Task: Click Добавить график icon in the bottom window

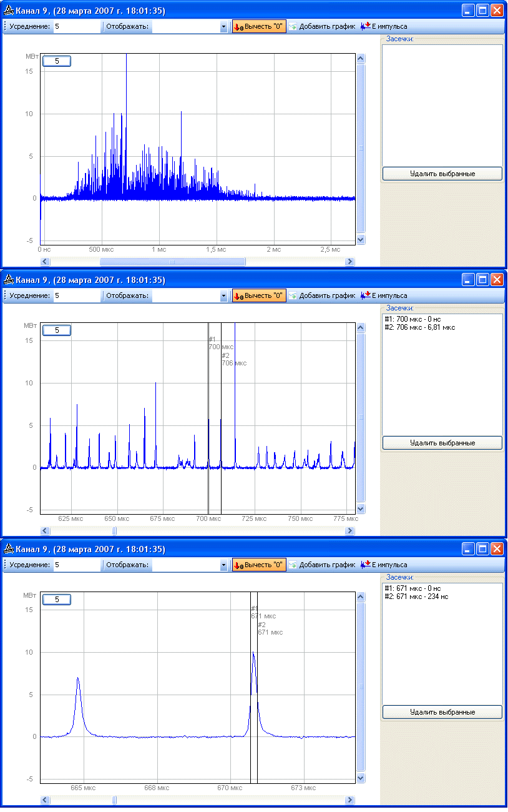Action: pyautogui.click(x=293, y=565)
